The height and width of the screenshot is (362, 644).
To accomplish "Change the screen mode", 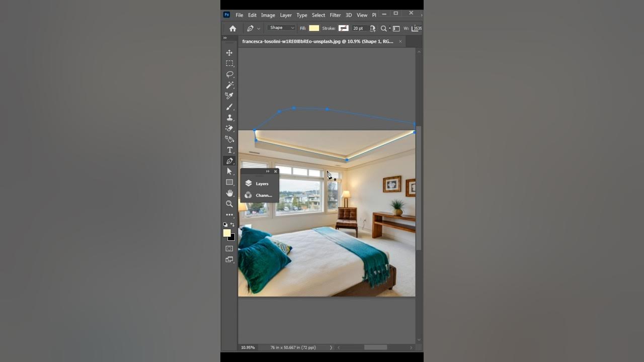I will pyautogui.click(x=229, y=259).
